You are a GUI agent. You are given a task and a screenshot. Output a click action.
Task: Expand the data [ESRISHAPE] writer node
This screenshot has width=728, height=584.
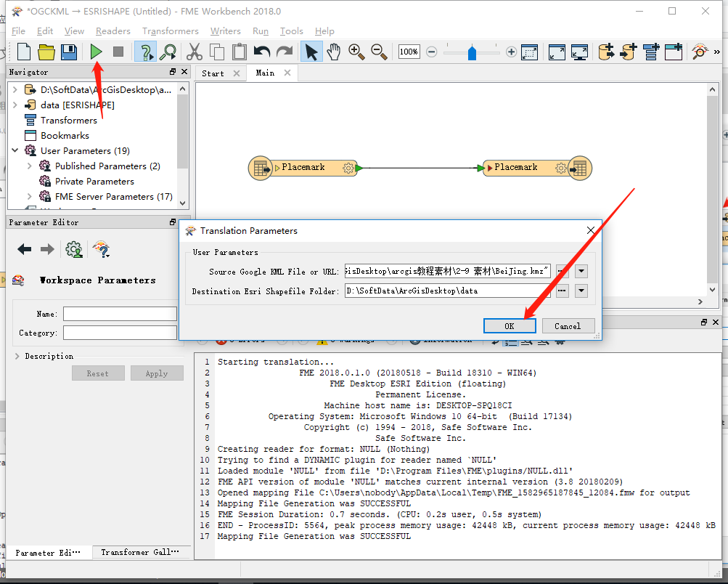tap(15, 105)
